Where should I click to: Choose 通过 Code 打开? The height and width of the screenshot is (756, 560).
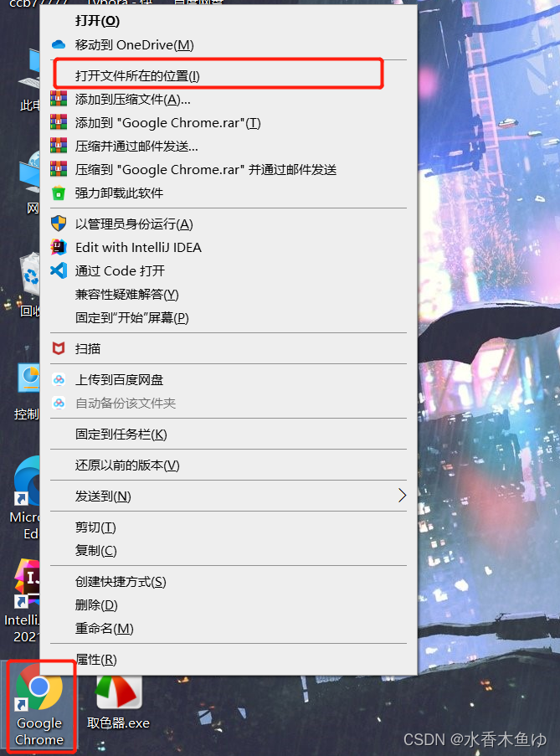tap(229, 270)
